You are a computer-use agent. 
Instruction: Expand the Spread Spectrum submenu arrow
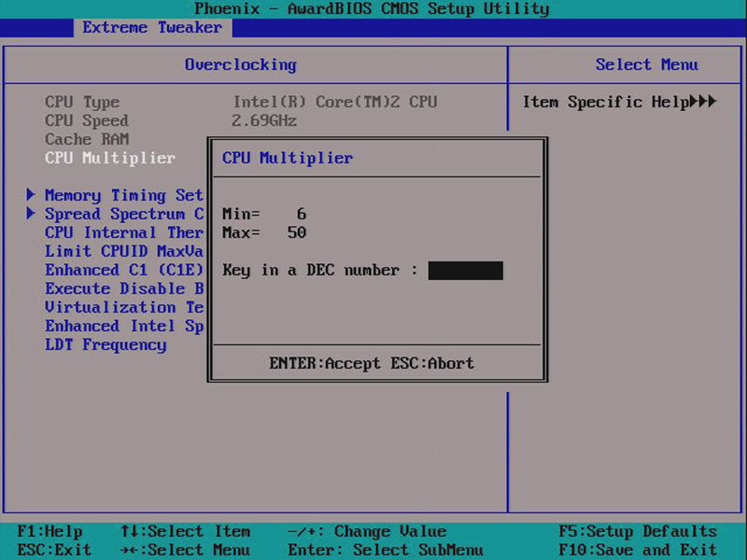pyautogui.click(x=32, y=214)
